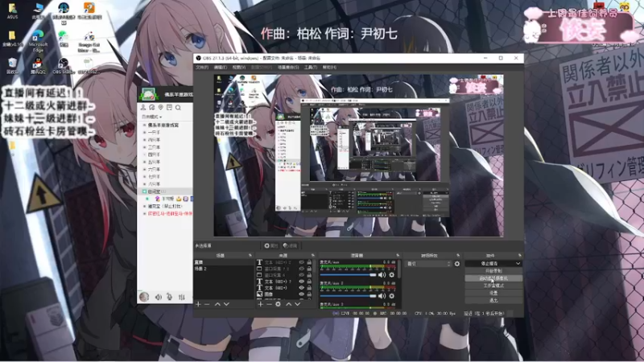Select 场景 2 in scenes list
Viewport: 644px width, 362px height.
tap(224, 269)
